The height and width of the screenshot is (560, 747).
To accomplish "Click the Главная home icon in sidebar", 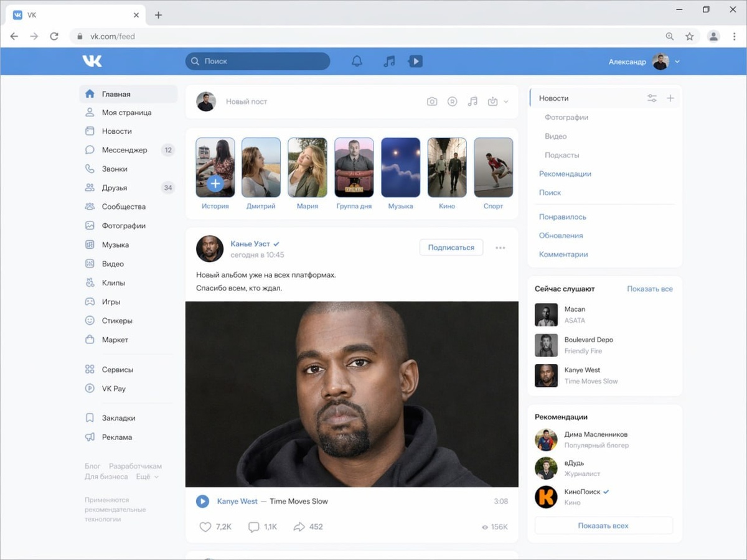I will pos(90,94).
